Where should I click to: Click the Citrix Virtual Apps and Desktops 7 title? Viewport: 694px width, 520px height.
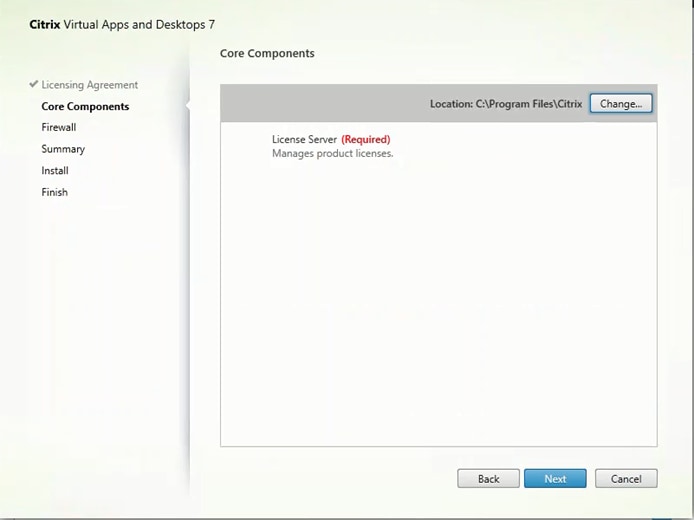pos(122,24)
